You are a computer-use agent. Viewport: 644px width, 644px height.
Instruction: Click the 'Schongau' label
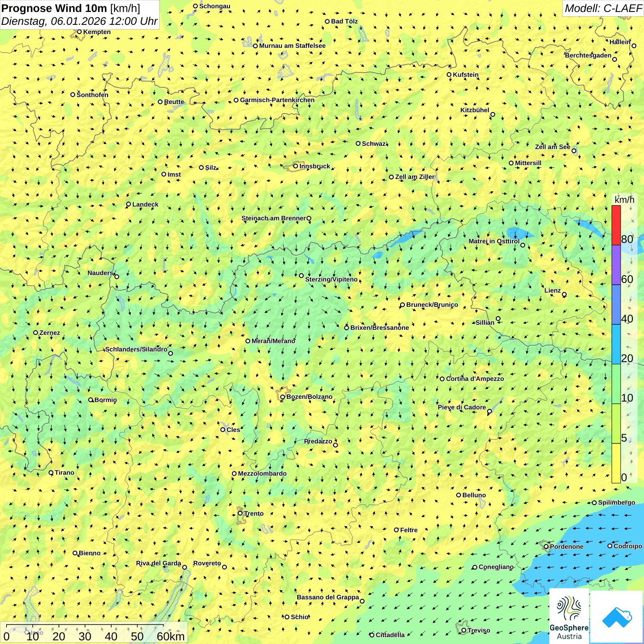[215, 6]
